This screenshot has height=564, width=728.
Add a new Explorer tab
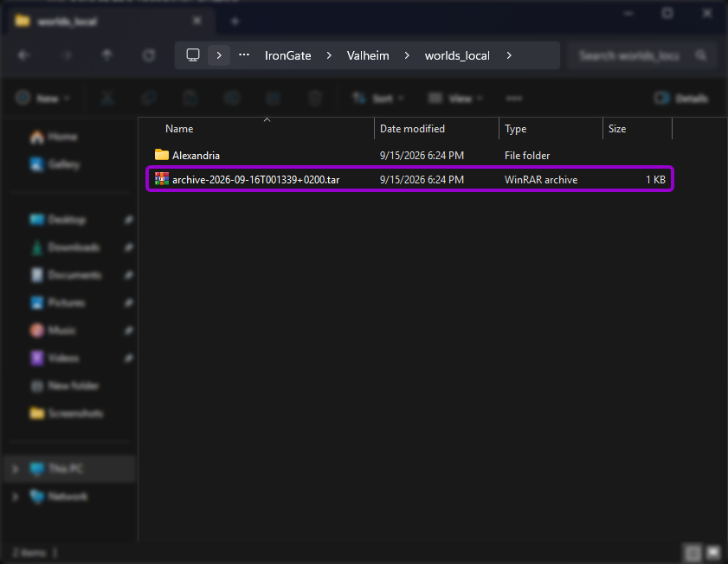(235, 22)
